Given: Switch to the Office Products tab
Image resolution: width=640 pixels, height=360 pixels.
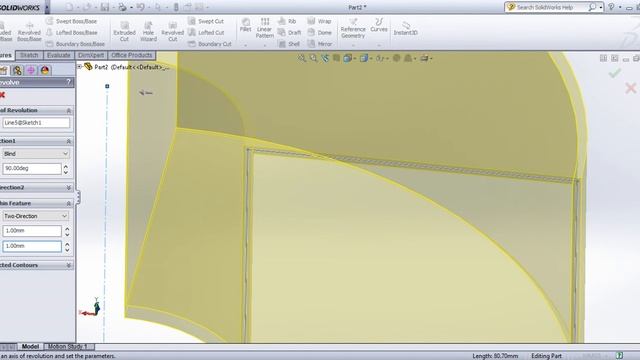Looking at the screenshot, I should (131, 55).
